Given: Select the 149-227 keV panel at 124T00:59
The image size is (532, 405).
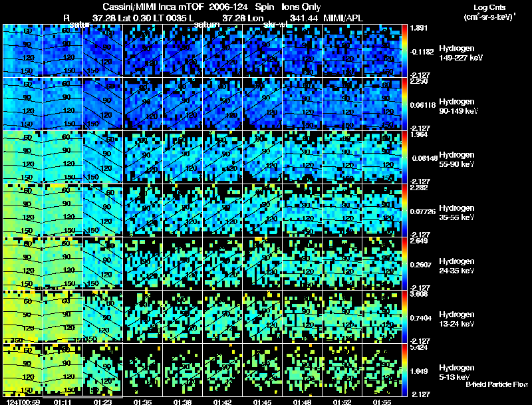Looking at the screenshot, I should pyautogui.click(x=23, y=51).
